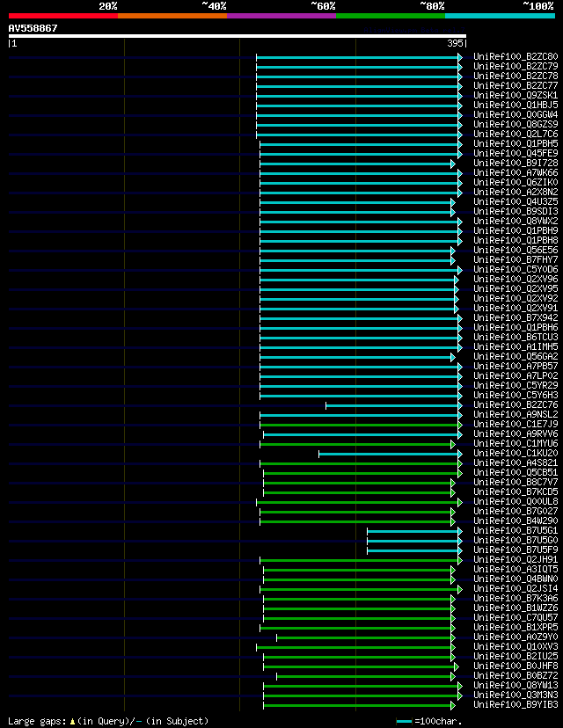This screenshot has height=728, width=563.
Task: Click the arrowhead ending UniRef100_C1MYU6's bar
Action: point(453,444)
